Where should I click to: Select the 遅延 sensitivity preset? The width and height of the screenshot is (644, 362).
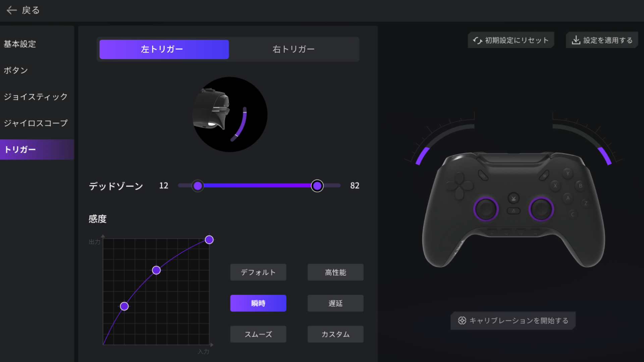coord(335,303)
